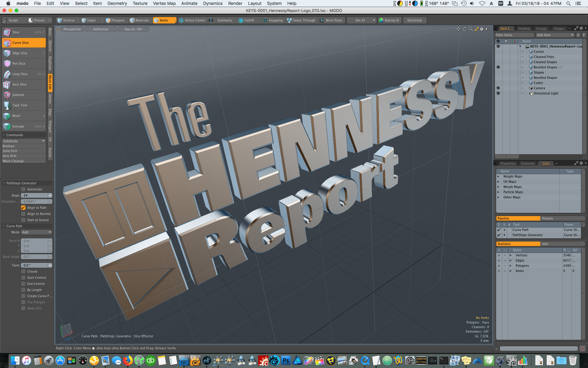588x368 pixels.
Task: Open the Geometry menu
Action: [x=117, y=3]
